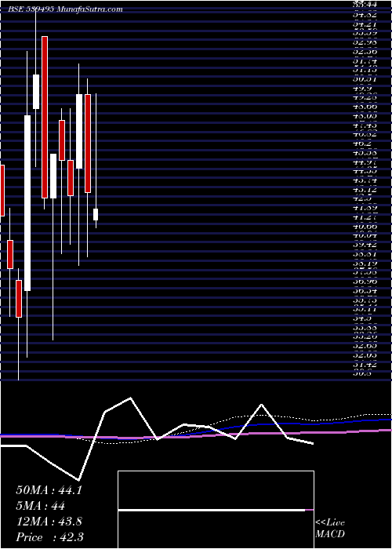Click the 35.11 price axis label
Image resolution: width=392 pixels, height=549 pixels.
pos(365,309)
